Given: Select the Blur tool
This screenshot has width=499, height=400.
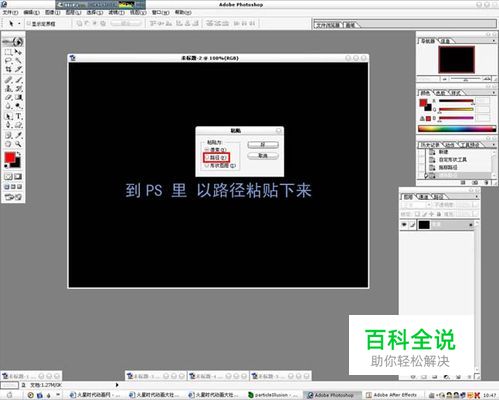Looking at the screenshot, I should (8, 106).
